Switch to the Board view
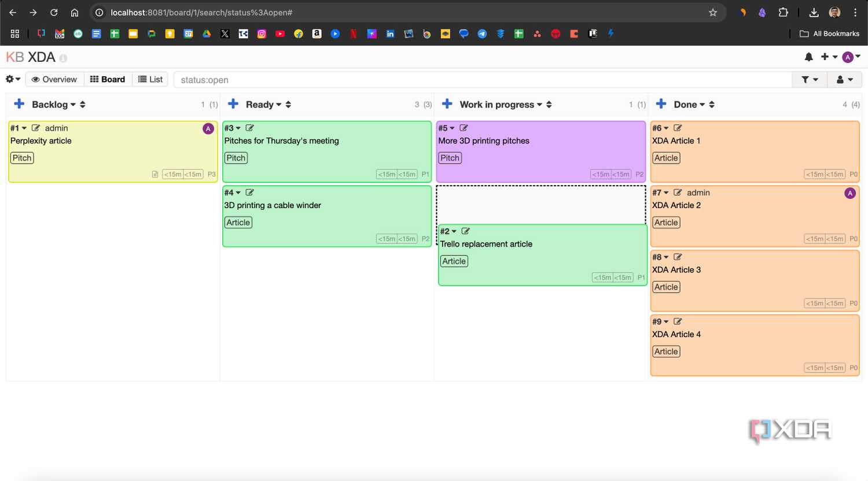Viewport: 868px width, 481px height. point(108,79)
